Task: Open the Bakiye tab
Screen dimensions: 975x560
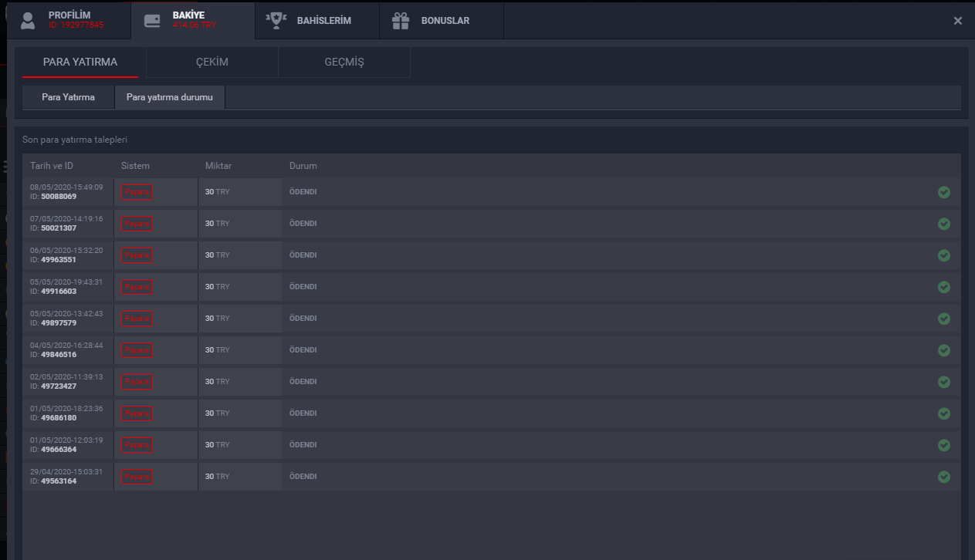Action: (x=193, y=21)
